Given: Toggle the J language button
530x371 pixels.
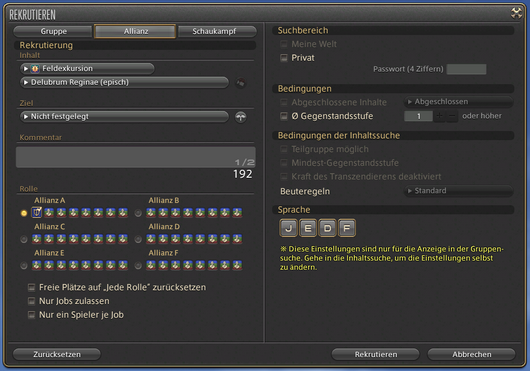Looking at the screenshot, I should [x=288, y=228].
